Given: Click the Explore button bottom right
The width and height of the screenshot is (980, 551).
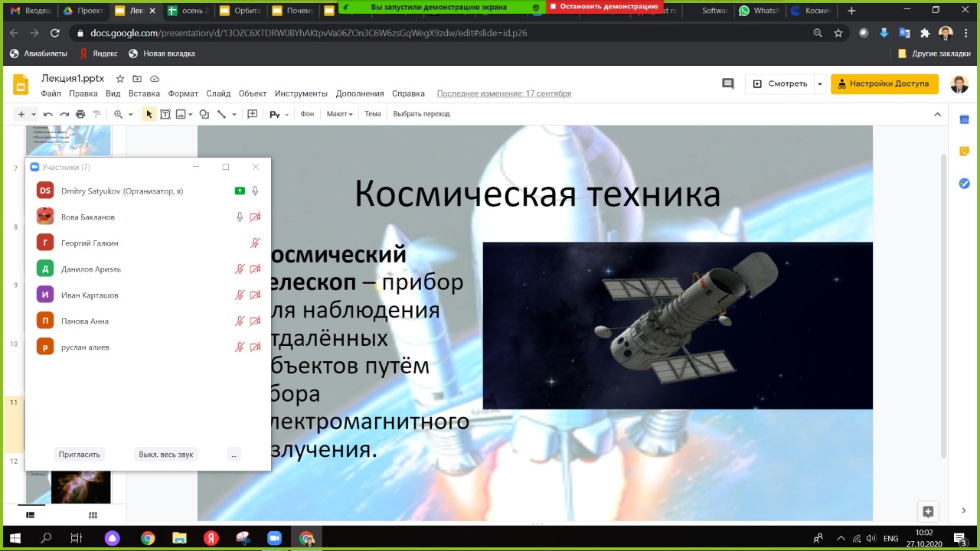Looking at the screenshot, I should [x=928, y=511].
